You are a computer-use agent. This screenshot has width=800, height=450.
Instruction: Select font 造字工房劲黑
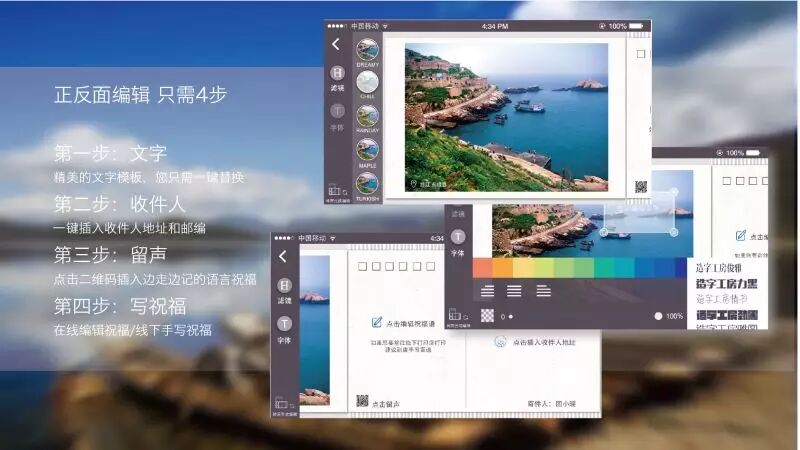click(727, 315)
